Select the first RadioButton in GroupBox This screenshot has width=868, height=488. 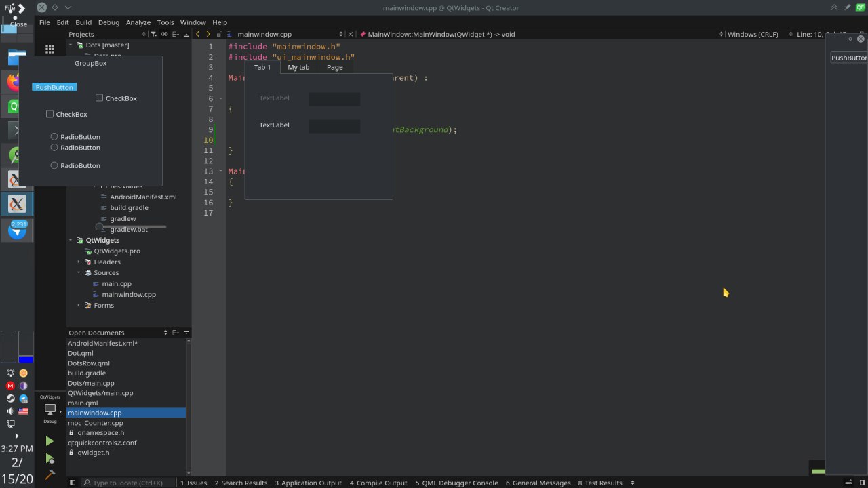(54, 136)
